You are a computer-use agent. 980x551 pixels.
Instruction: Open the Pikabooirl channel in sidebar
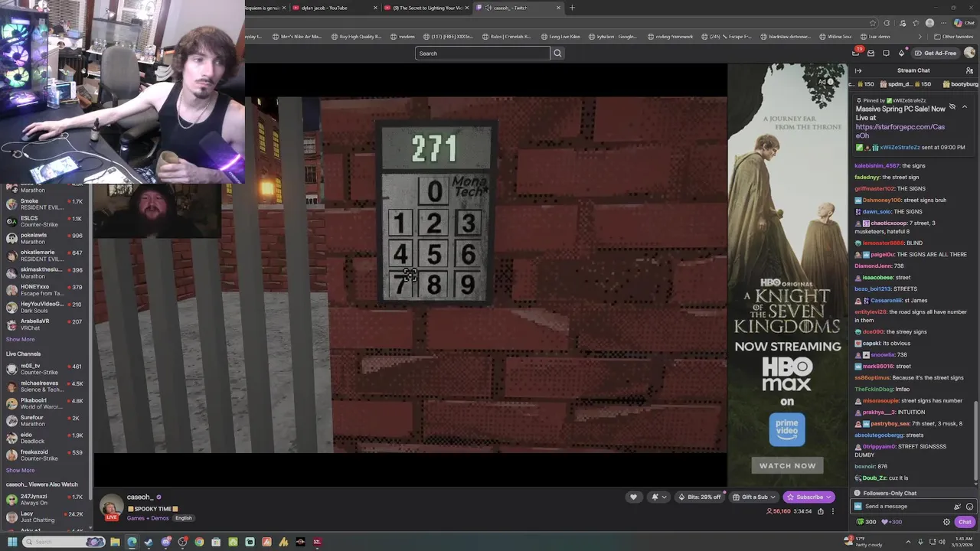[x=46, y=403]
